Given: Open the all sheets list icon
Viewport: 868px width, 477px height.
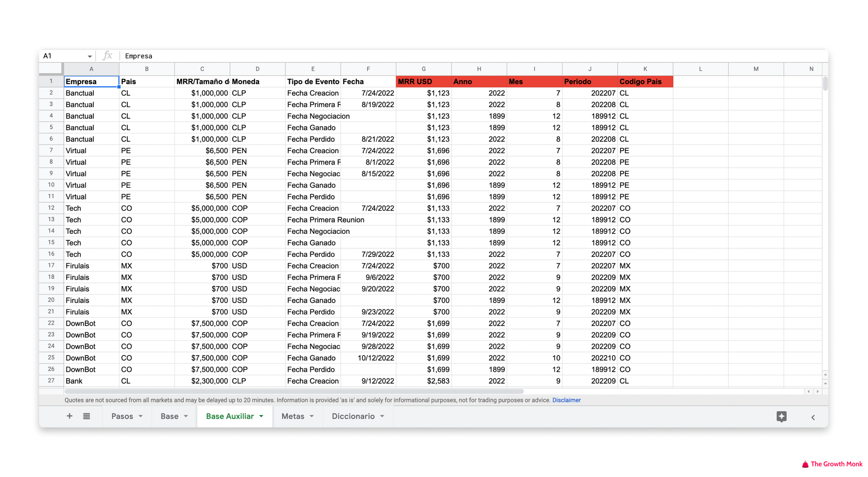Looking at the screenshot, I should coord(86,416).
